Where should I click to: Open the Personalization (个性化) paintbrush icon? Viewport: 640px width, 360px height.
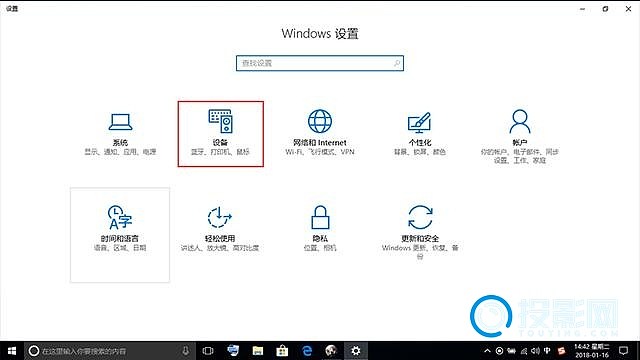point(420,122)
